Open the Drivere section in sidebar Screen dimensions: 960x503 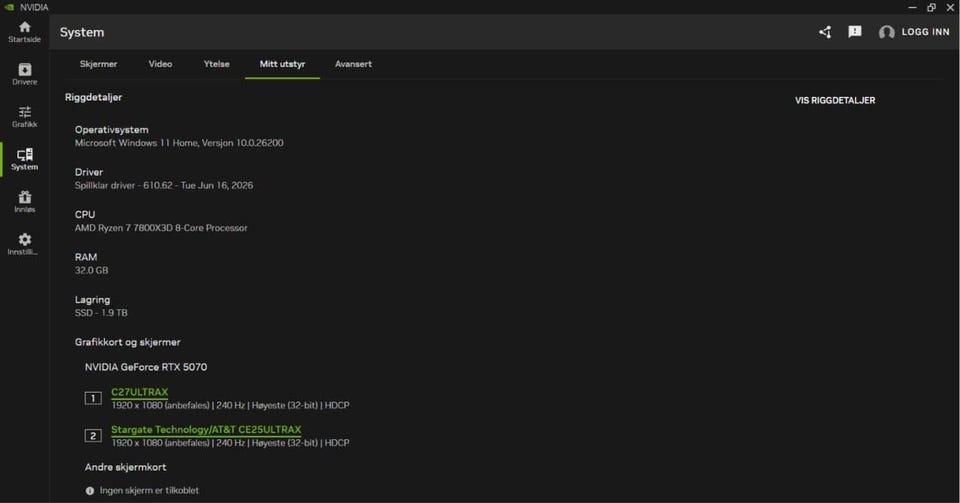[x=24, y=74]
